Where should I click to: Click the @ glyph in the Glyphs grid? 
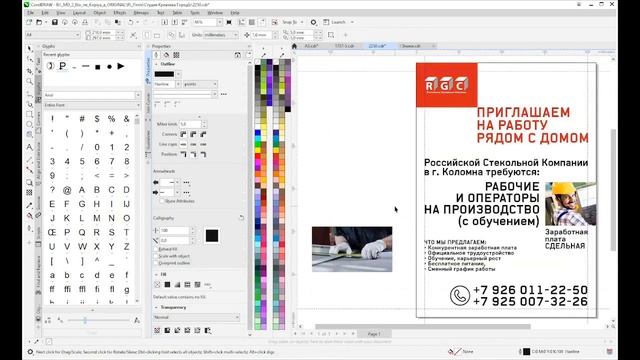pyautogui.click(x=67, y=190)
